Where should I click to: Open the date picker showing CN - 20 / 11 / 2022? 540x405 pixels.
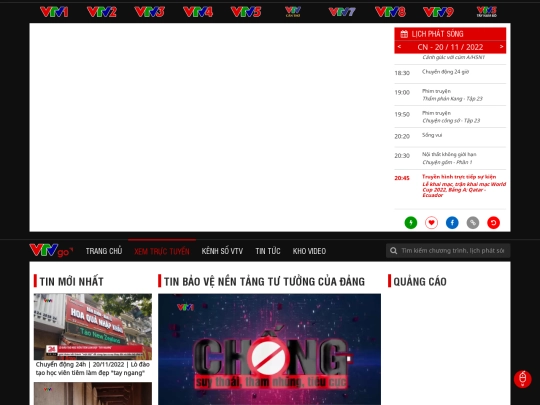[450, 47]
